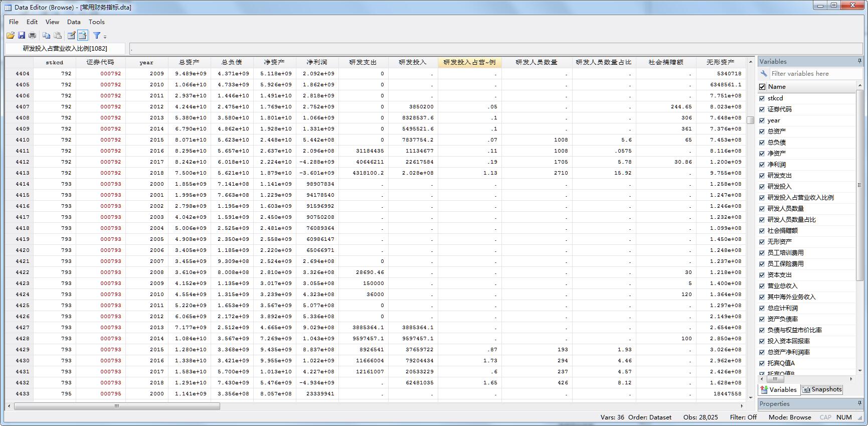Uncheck the 总负债 variable checkbox
The image size is (868, 426).
point(762,143)
